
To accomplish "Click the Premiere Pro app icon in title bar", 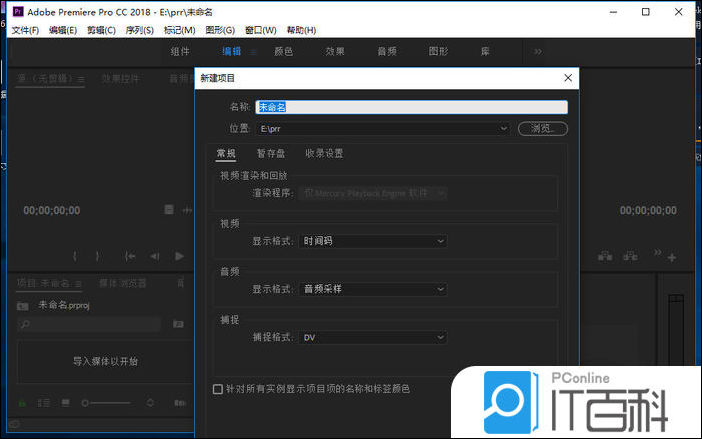I will (x=17, y=11).
